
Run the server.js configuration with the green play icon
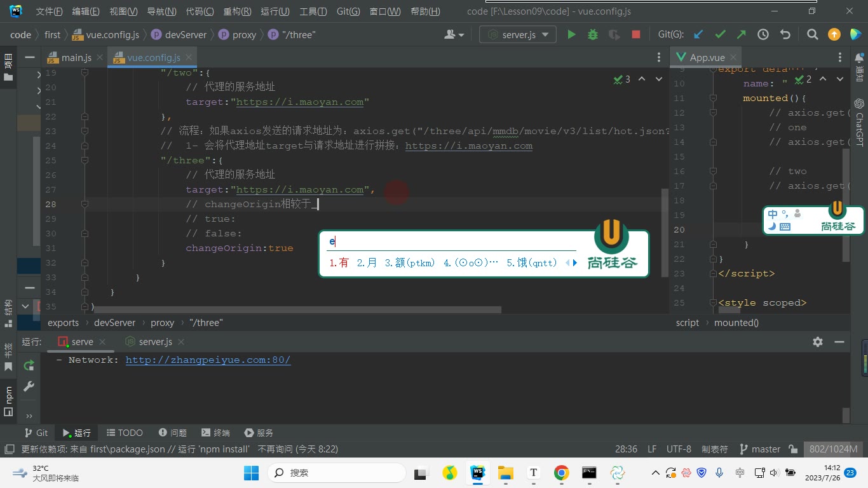point(571,35)
